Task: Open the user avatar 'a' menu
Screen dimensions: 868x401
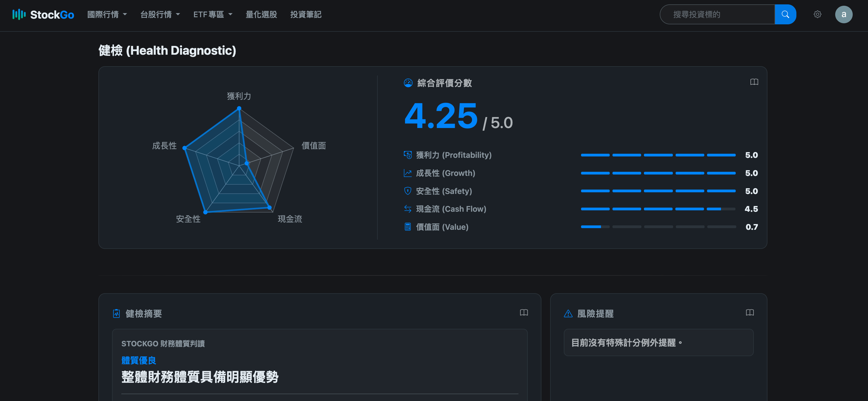Action: (x=843, y=14)
